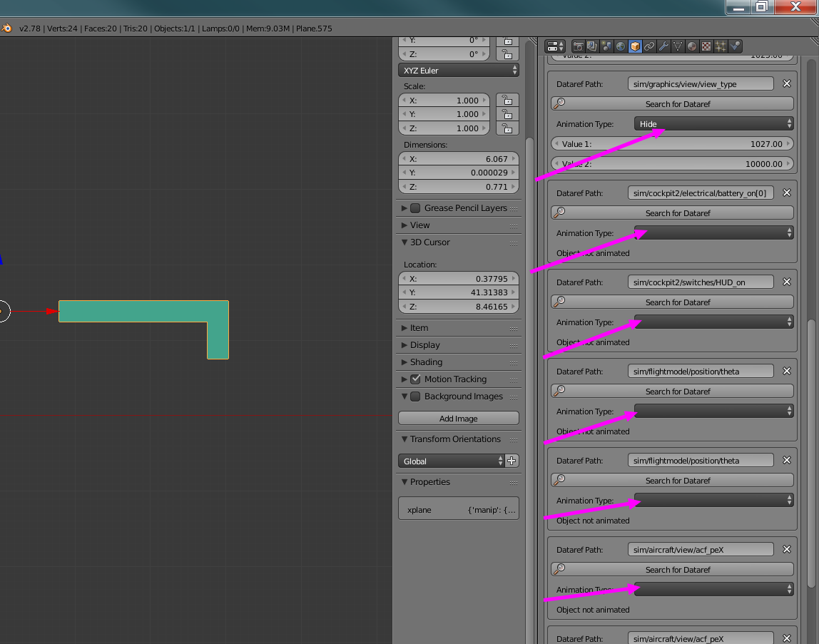The image size is (819, 644).
Task: Open the Render properties tab icon
Action: tap(578, 46)
